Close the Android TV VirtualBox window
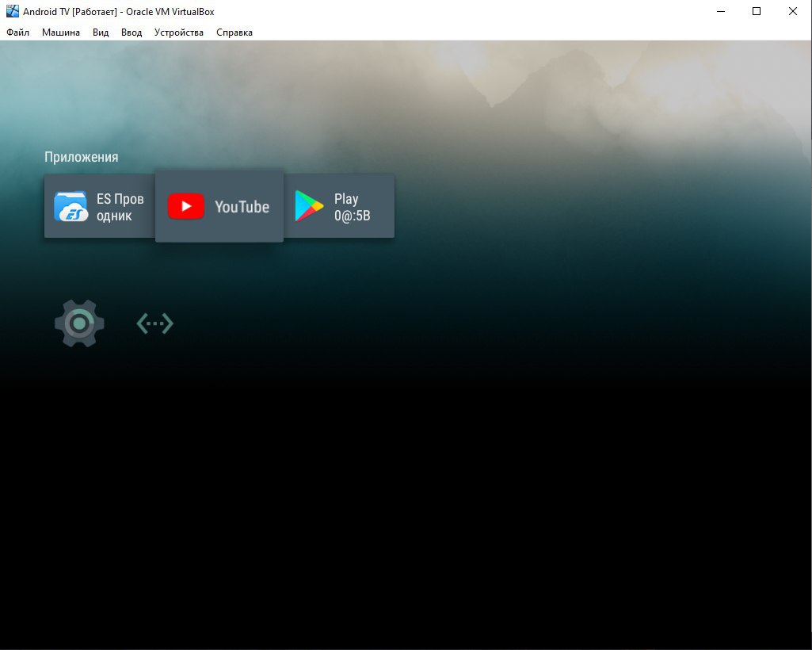 click(793, 11)
